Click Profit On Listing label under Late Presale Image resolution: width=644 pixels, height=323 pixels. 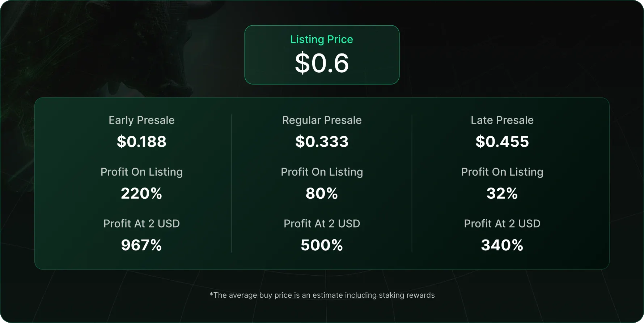(502, 172)
